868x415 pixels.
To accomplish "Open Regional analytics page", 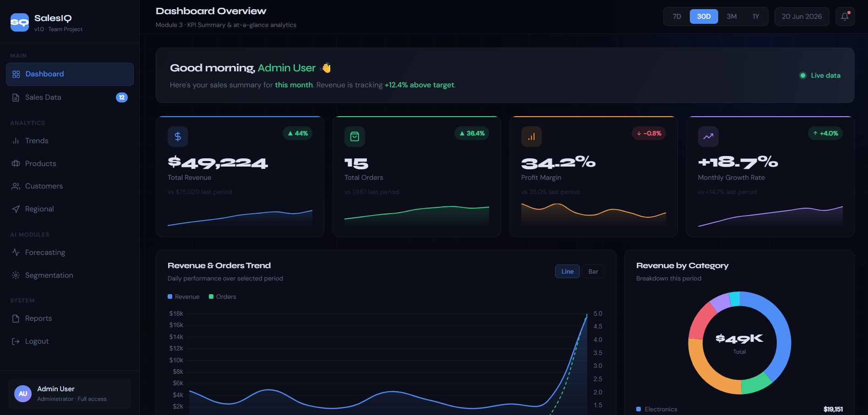I will (x=70, y=209).
